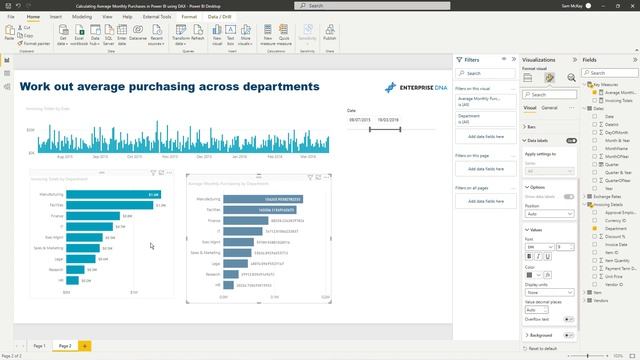Click the fx conditional formatting button
The width and height of the screenshot is (640, 360).
547,275
